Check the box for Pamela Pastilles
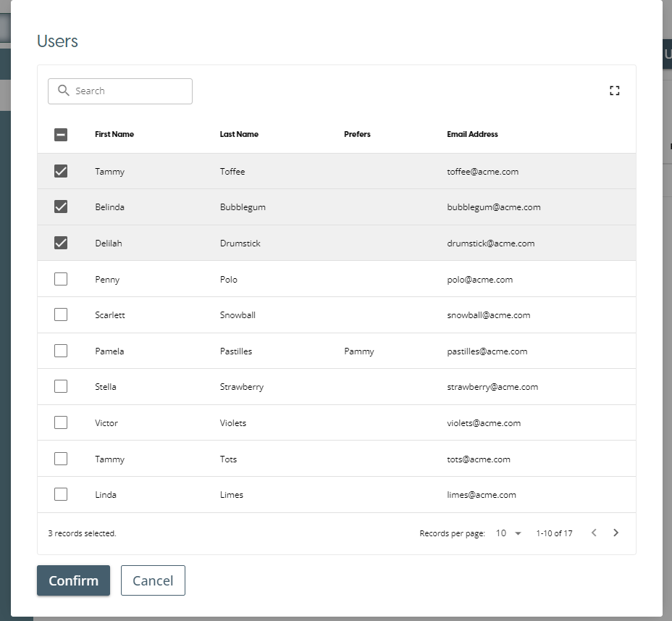The image size is (672, 621). click(61, 351)
